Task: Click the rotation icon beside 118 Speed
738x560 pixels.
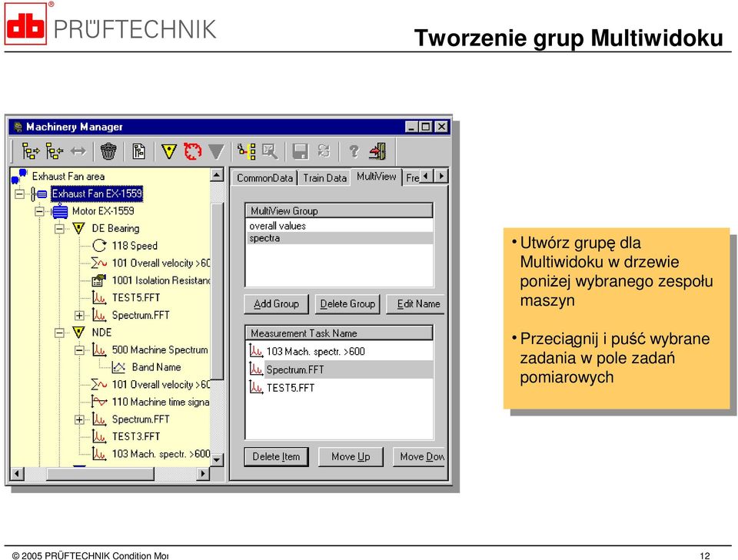Action: 99,246
